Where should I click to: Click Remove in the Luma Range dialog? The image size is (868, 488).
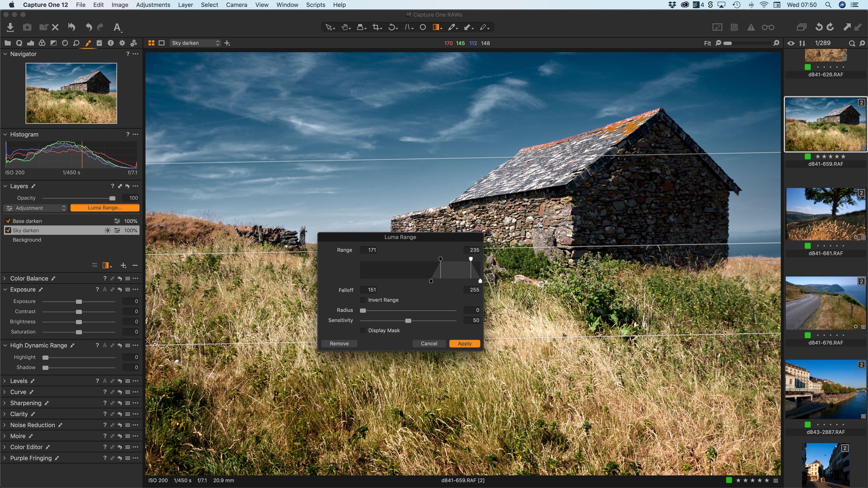(x=339, y=344)
